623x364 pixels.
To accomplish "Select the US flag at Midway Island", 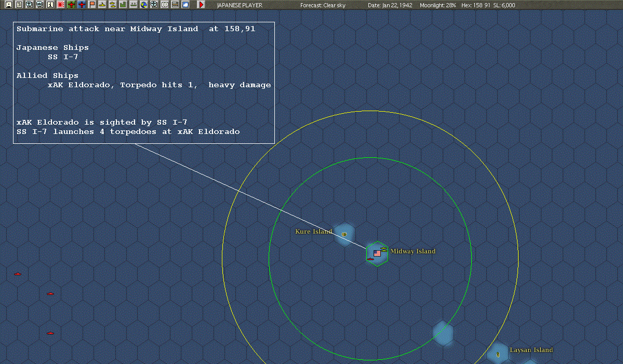I will [377, 253].
